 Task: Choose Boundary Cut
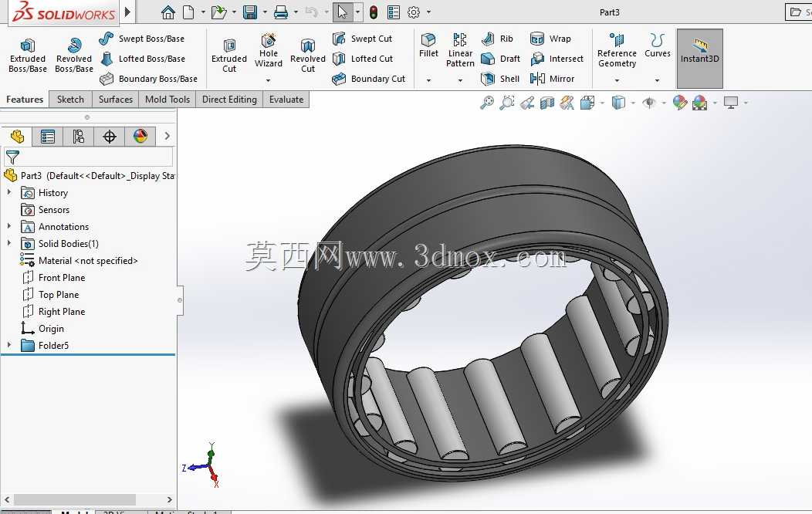pos(368,79)
